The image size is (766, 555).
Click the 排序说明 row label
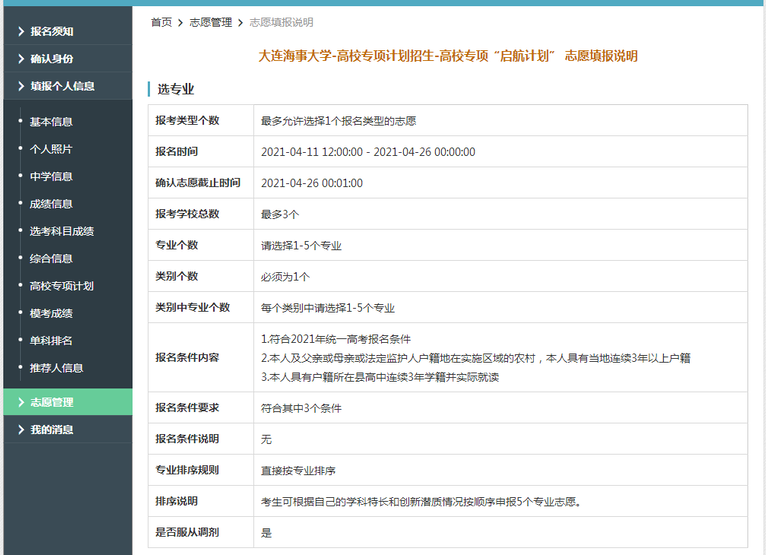pos(176,501)
